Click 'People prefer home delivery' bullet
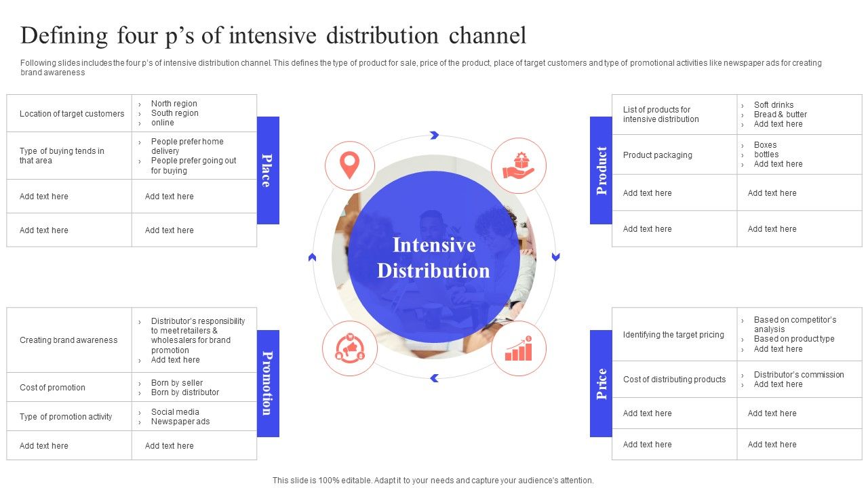868x488 pixels. pos(187,146)
